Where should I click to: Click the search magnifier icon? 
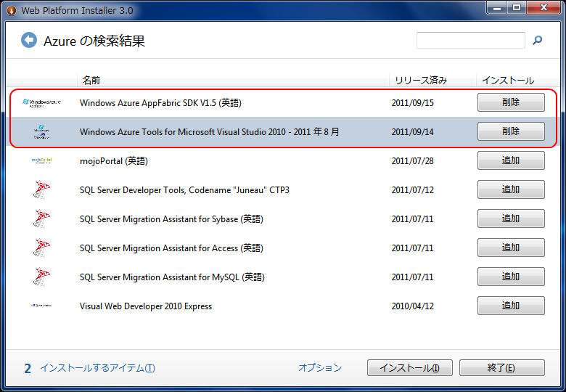point(537,40)
